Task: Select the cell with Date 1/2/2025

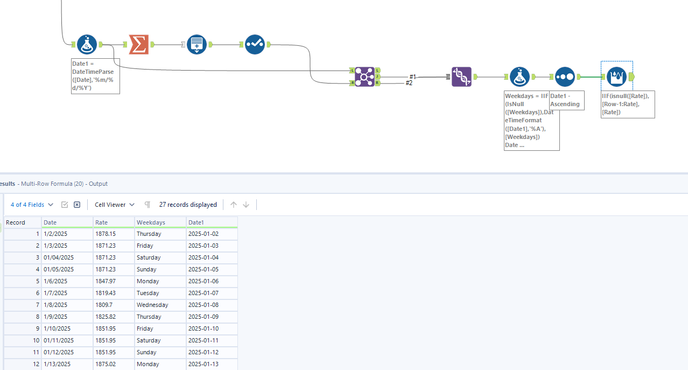Action: point(67,234)
